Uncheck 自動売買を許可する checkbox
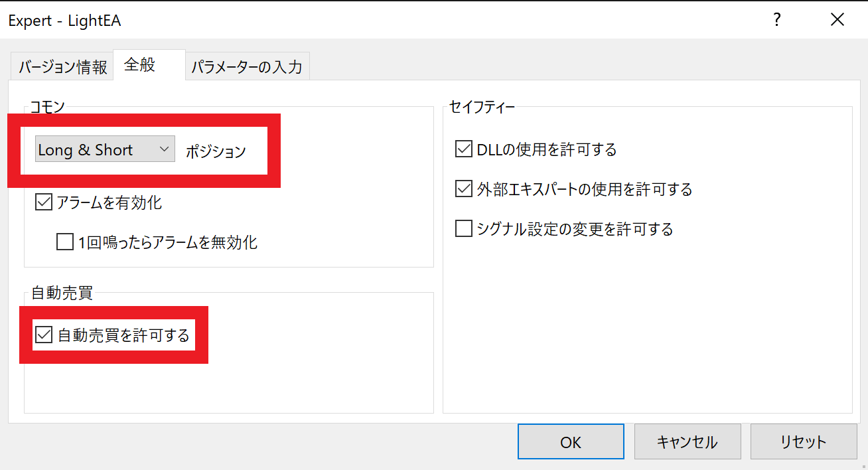Image resolution: width=868 pixels, height=470 pixels. 44,335
